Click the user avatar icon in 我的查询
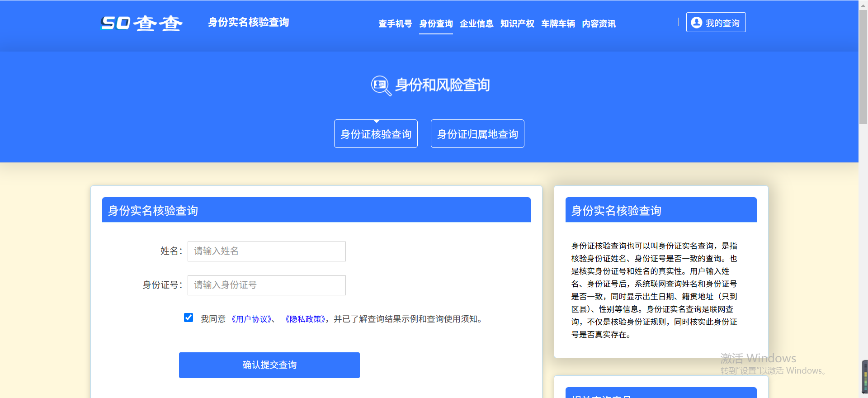868x398 pixels. tap(696, 23)
